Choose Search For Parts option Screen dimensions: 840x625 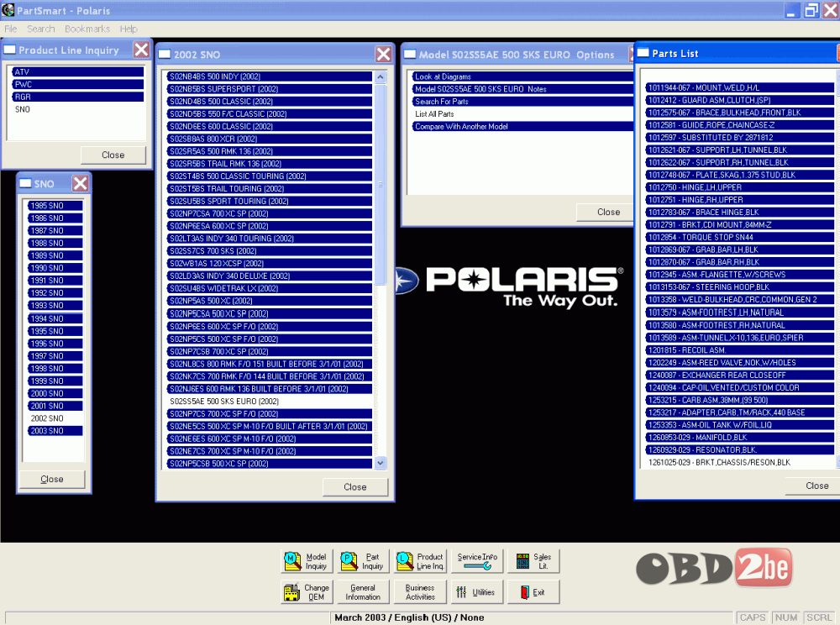[522, 101]
